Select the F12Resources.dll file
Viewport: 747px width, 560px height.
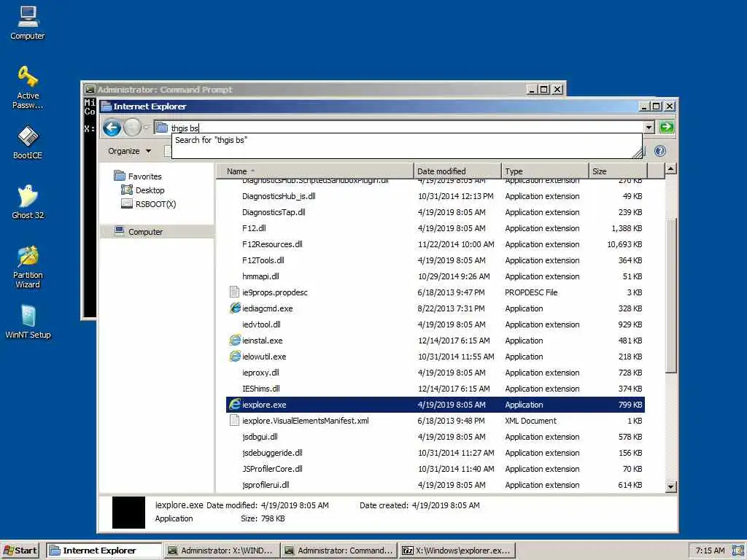pos(272,244)
